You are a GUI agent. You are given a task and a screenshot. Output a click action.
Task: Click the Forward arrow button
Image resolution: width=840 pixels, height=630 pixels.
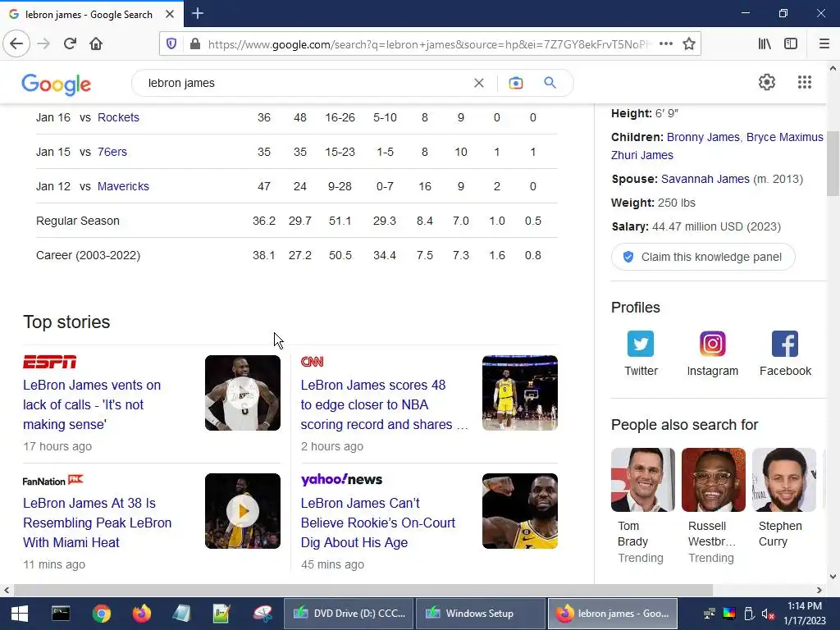pos(43,43)
